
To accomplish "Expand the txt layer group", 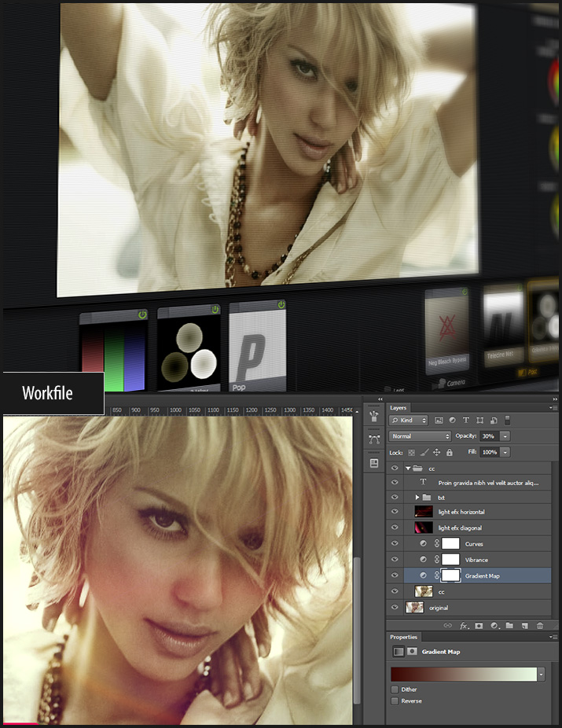I will click(417, 497).
